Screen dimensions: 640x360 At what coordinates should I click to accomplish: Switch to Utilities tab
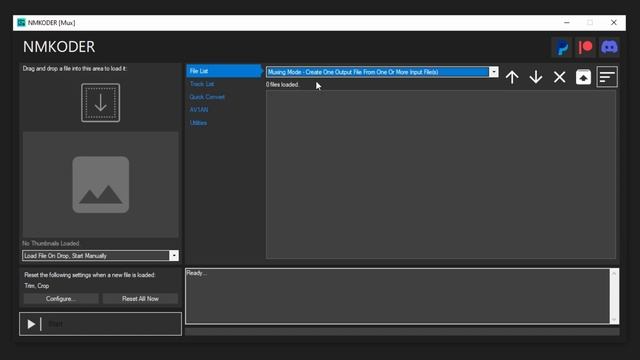point(198,123)
